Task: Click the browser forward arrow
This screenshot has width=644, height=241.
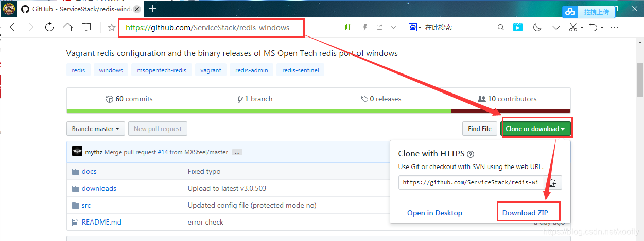Action: [x=31, y=28]
